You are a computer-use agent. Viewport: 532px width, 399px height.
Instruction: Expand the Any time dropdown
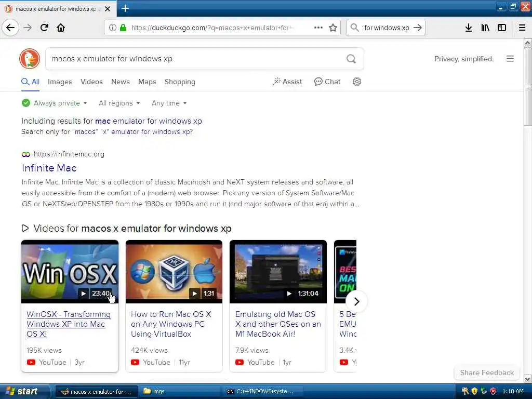click(x=169, y=103)
